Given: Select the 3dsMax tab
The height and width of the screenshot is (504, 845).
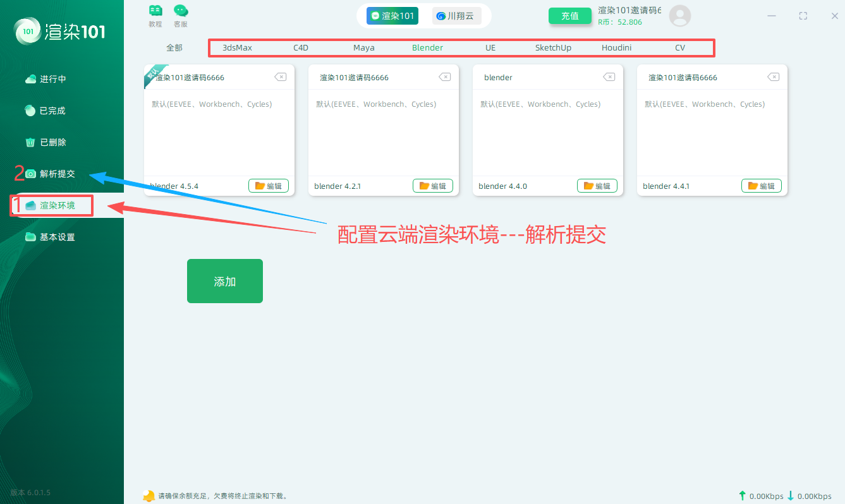Looking at the screenshot, I should coord(237,48).
